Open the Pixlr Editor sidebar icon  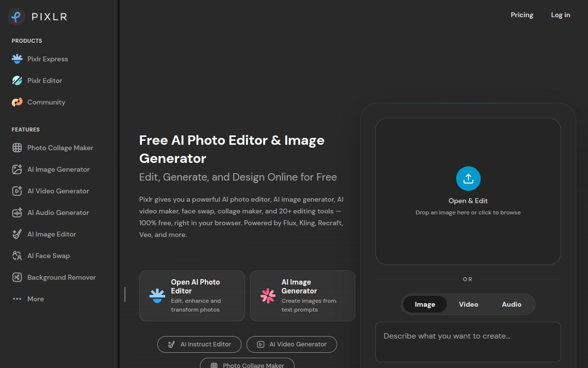(x=17, y=80)
